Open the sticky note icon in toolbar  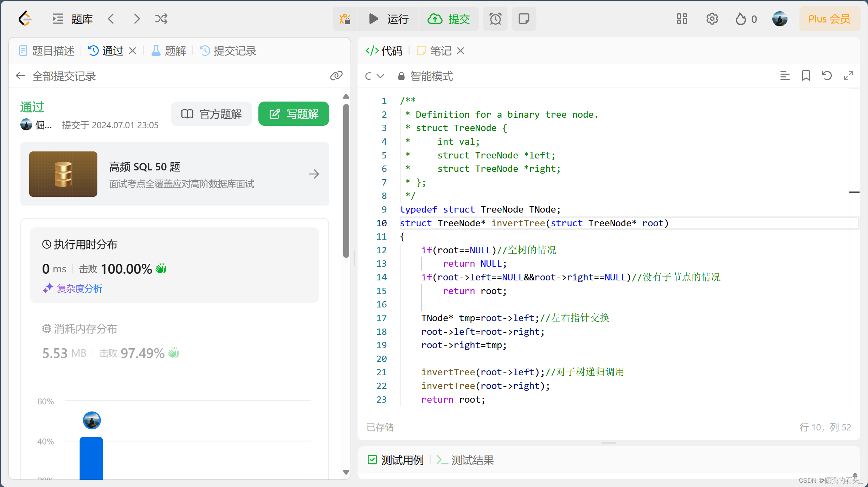[x=524, y=19]
